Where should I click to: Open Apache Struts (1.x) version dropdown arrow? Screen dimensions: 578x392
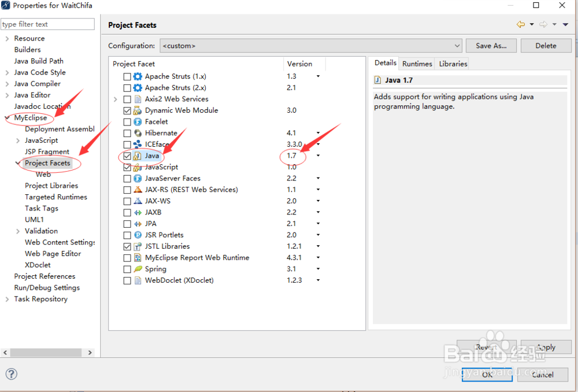[318, 76]
